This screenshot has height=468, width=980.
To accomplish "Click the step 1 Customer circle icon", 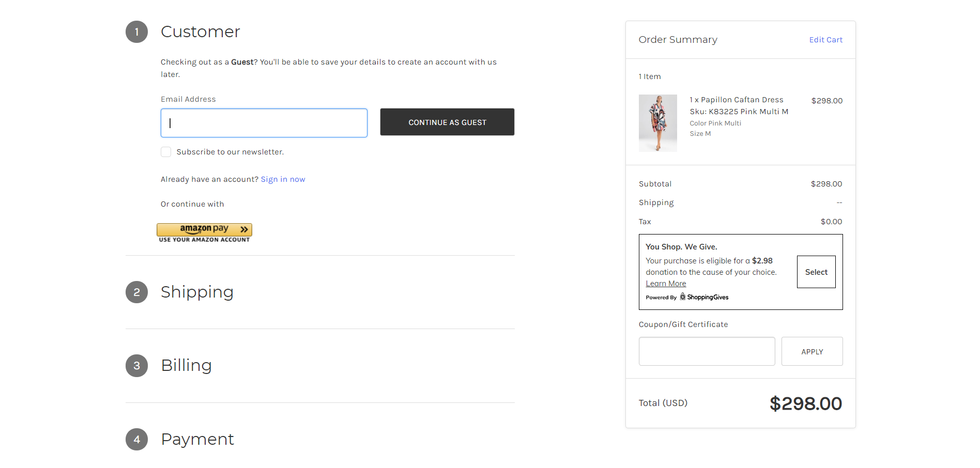I will coord(136,32).
